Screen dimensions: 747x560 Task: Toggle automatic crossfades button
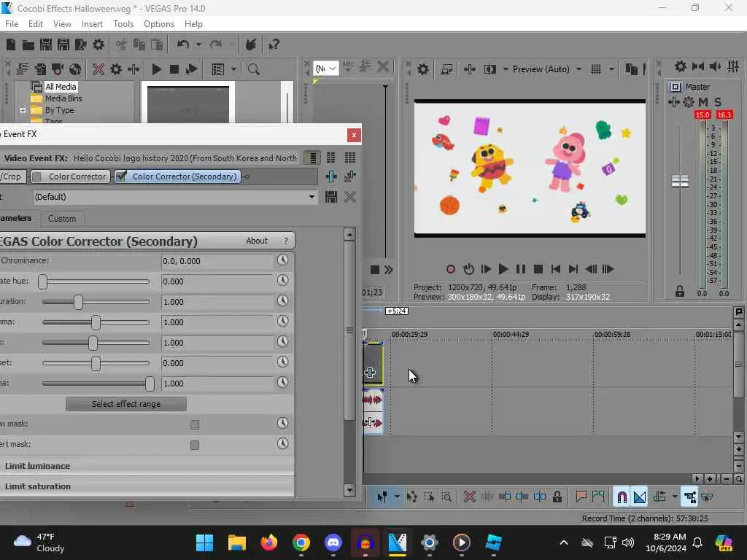pos(640,497)
